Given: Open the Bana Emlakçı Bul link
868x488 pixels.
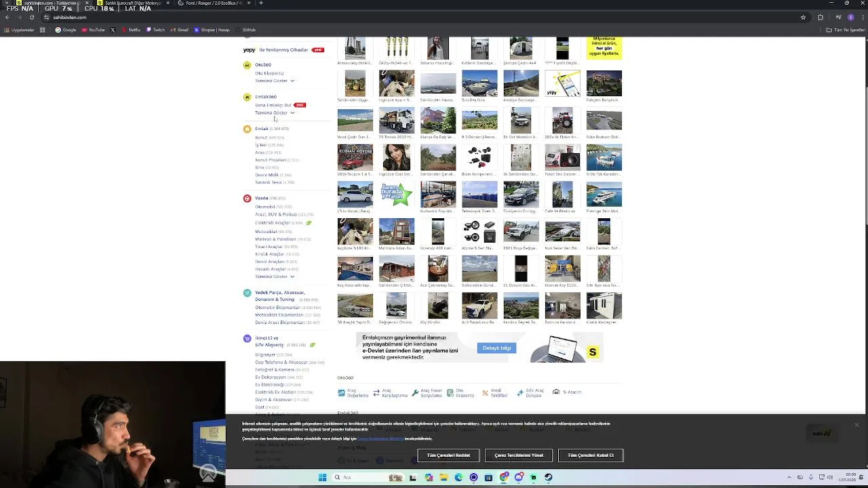Looking at the screenshot, I should (273, 105).
